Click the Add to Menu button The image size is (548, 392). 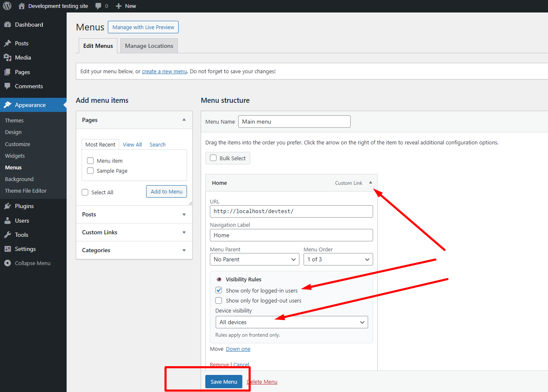(x=167, y=191)
